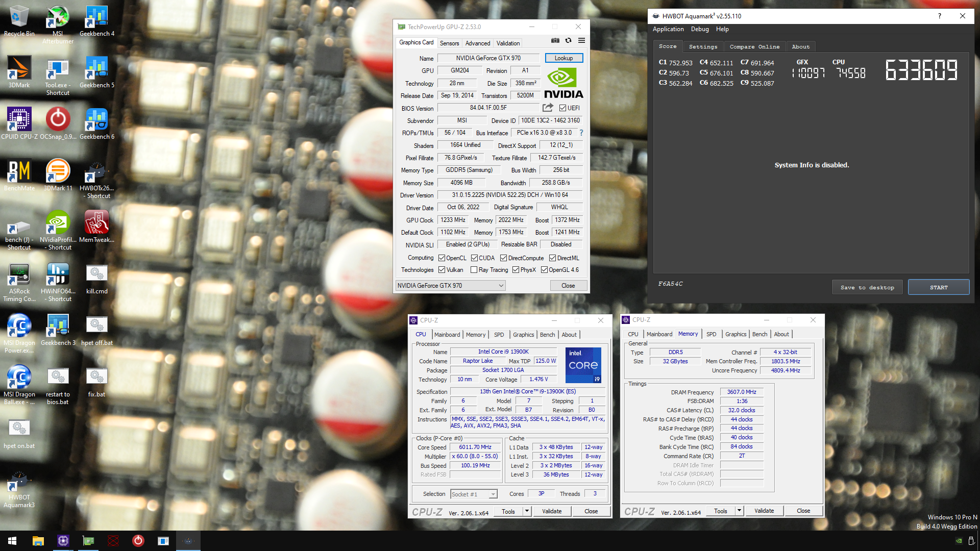
Task: Launch HWiNFO64 shortcut icon
Action: click(58, 282)
